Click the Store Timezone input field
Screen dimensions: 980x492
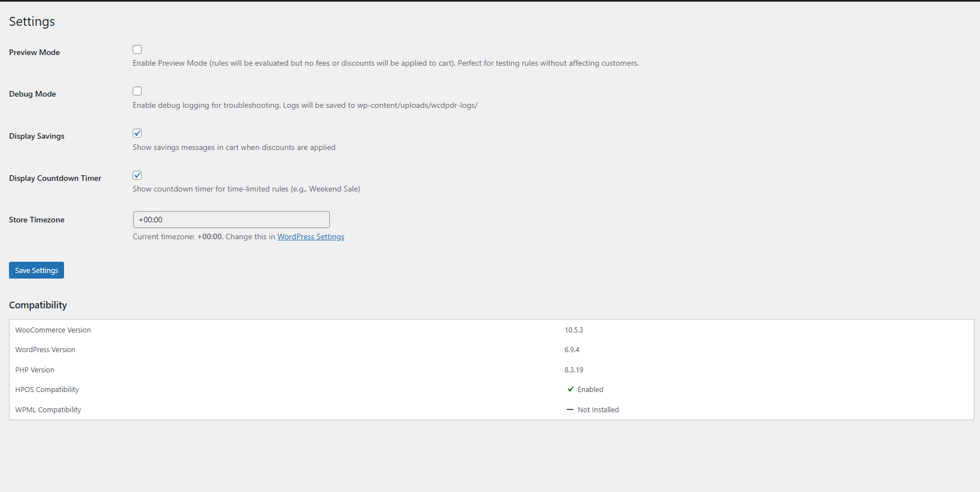231,220
